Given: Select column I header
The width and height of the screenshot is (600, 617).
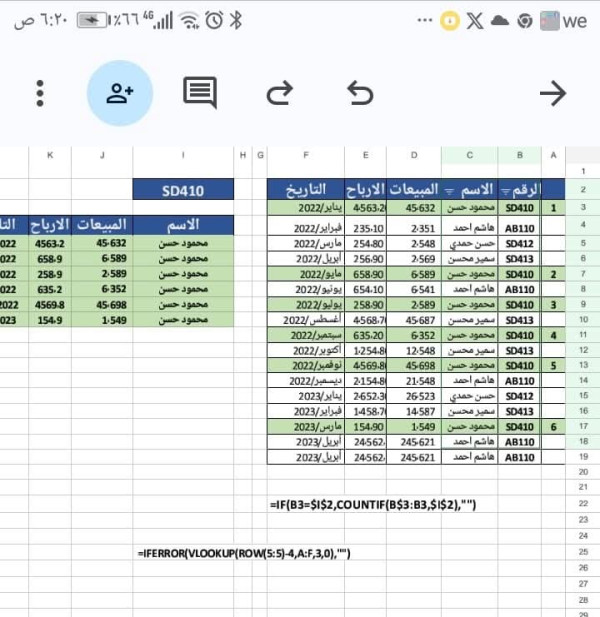Looking at the screenshot, I should coord(183,155).
